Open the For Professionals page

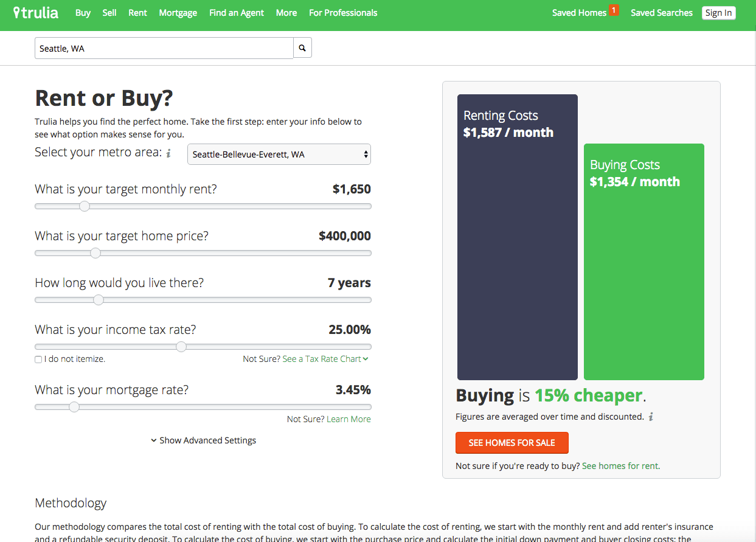tap(343, 13)
